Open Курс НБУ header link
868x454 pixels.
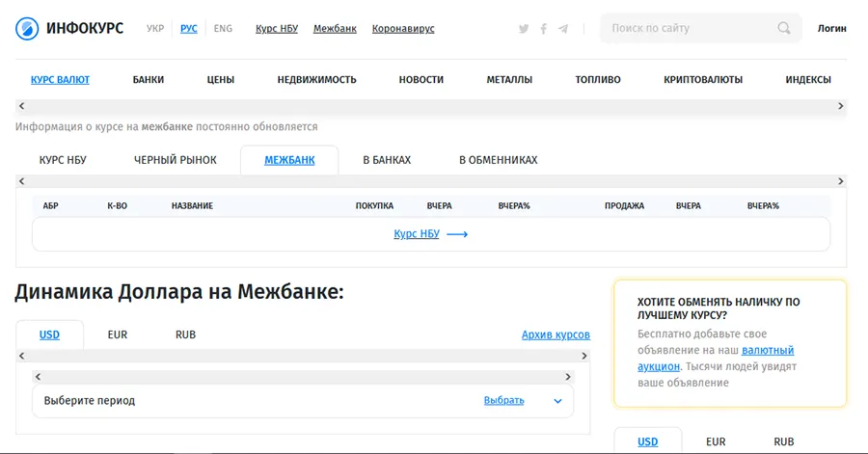click(x=277, y=28)
